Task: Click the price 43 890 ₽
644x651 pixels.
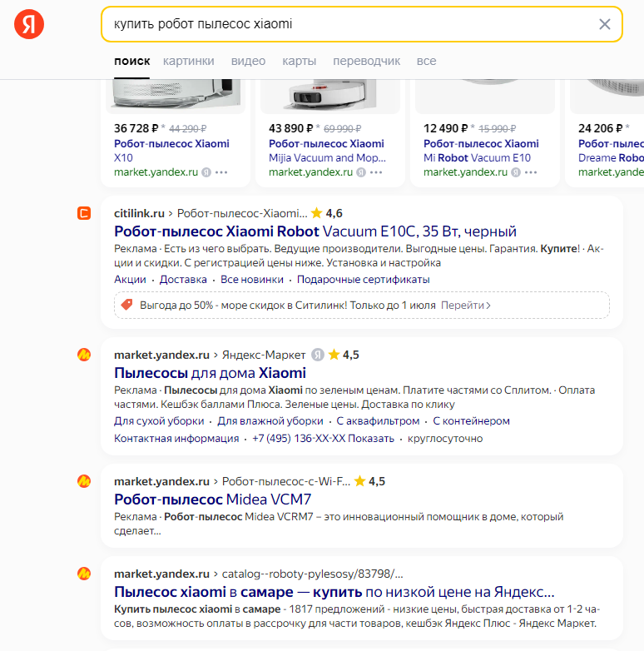Action: 290,129
